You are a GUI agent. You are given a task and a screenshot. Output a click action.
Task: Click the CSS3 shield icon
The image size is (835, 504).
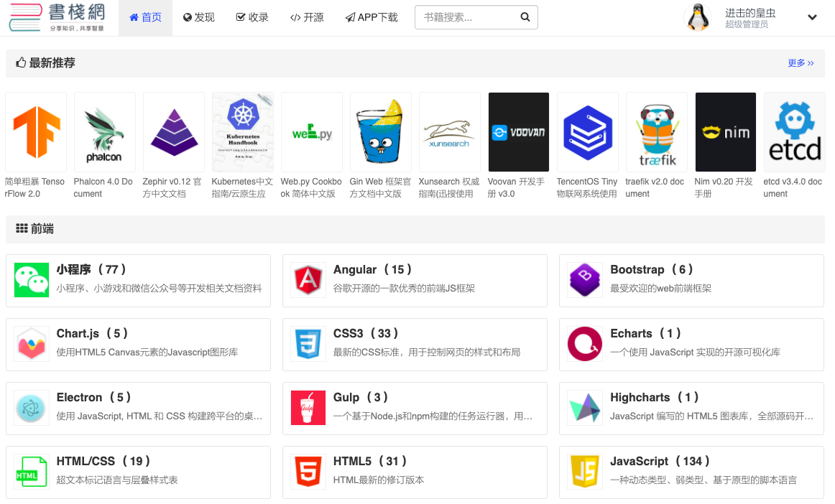tap(308, 344)
